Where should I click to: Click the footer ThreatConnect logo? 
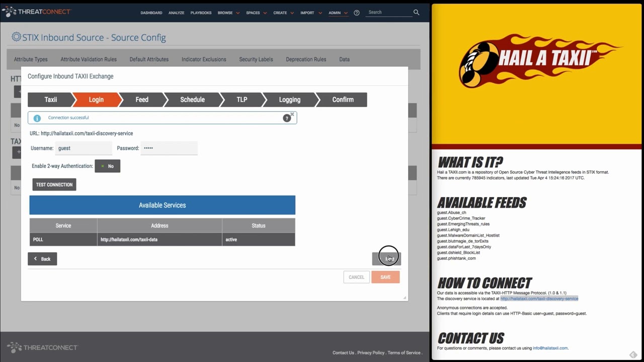pyautogui.click(x=42, y=347)
